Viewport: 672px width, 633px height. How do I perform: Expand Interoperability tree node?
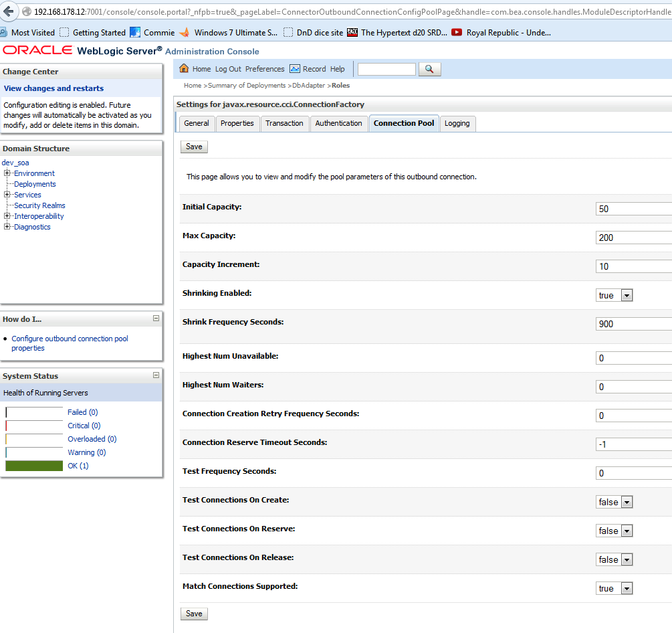click(x=7, y=216)
